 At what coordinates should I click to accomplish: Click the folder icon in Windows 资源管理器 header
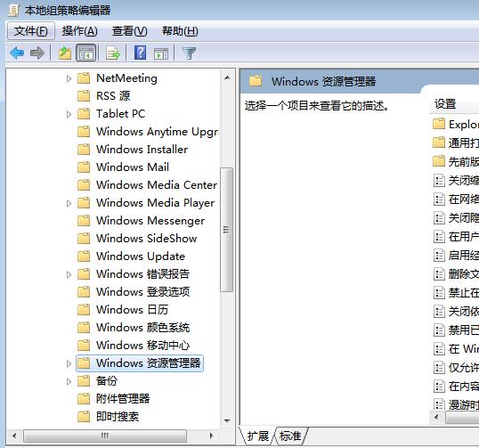click(256, 81)
